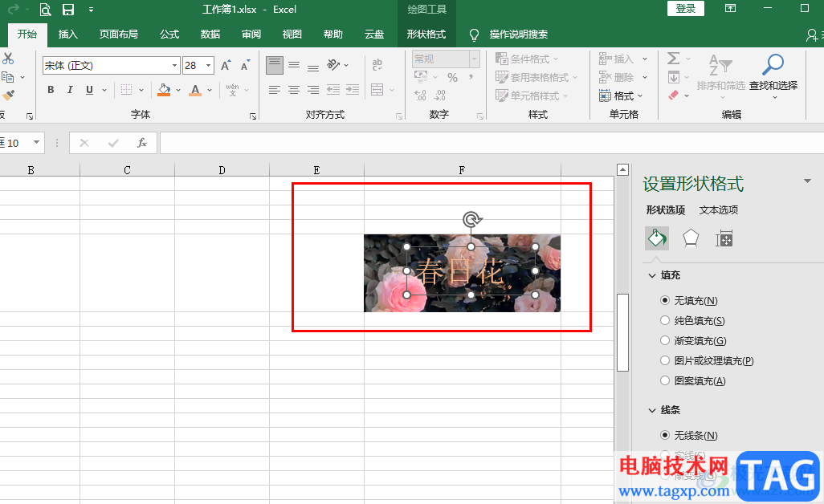Click the 操作说明搜索 search box

click(x=519, y=35)
